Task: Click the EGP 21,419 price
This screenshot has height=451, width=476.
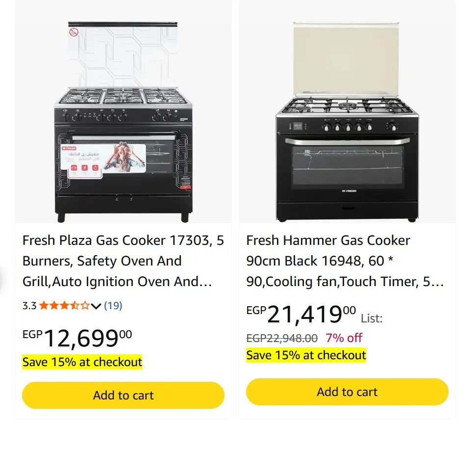Action: tap(301, 315)
